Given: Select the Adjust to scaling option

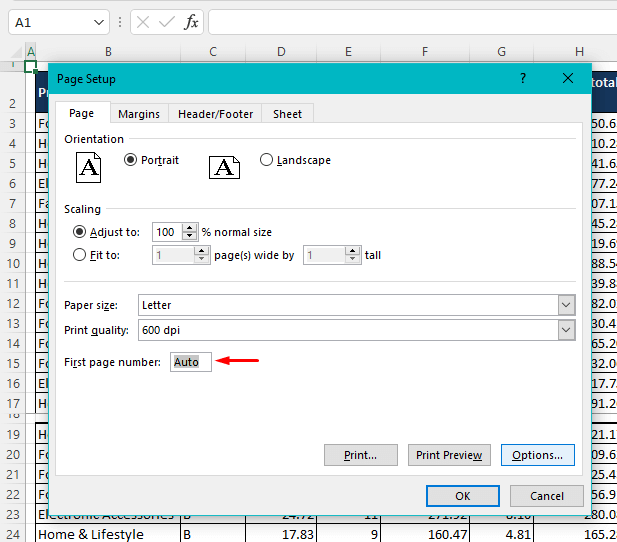Looking at the screenshot, I should click(80, 232).
